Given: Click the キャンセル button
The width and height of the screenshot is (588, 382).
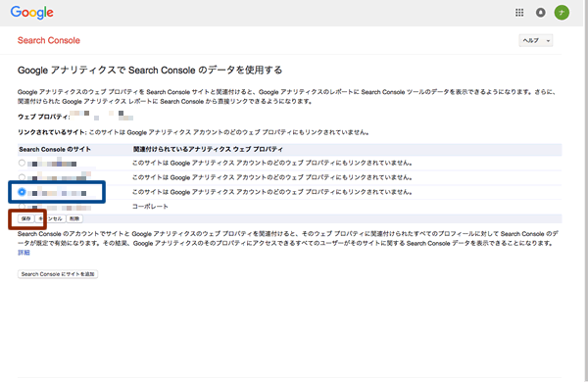Looking at the screenshot, I should point(51,219).
